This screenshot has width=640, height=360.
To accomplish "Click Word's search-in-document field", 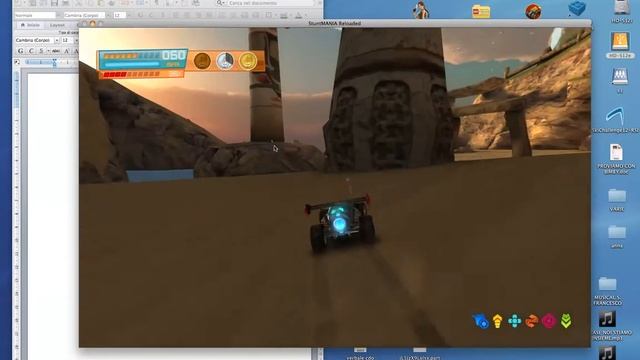I will 271,3.
